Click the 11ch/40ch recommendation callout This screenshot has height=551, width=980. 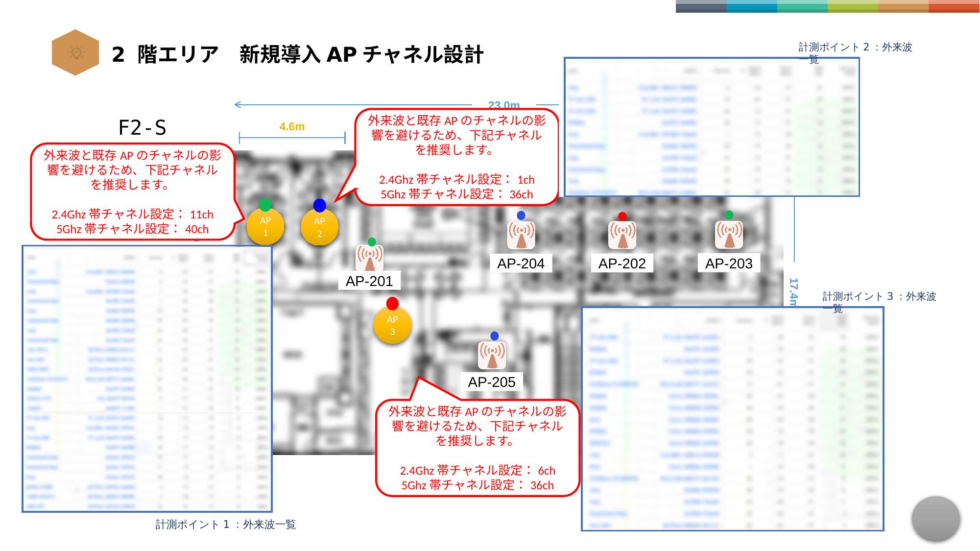click(x=132, y=192)
